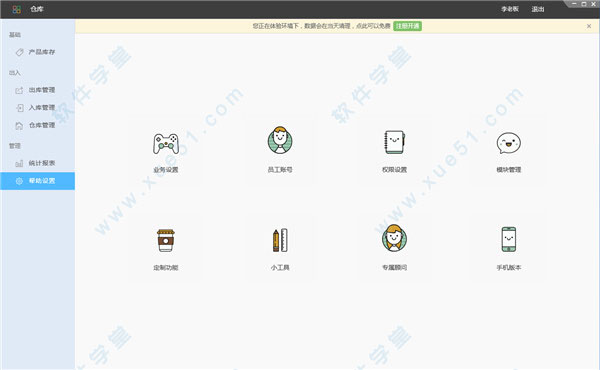Click the green 注册开通 button

point(408,26)
